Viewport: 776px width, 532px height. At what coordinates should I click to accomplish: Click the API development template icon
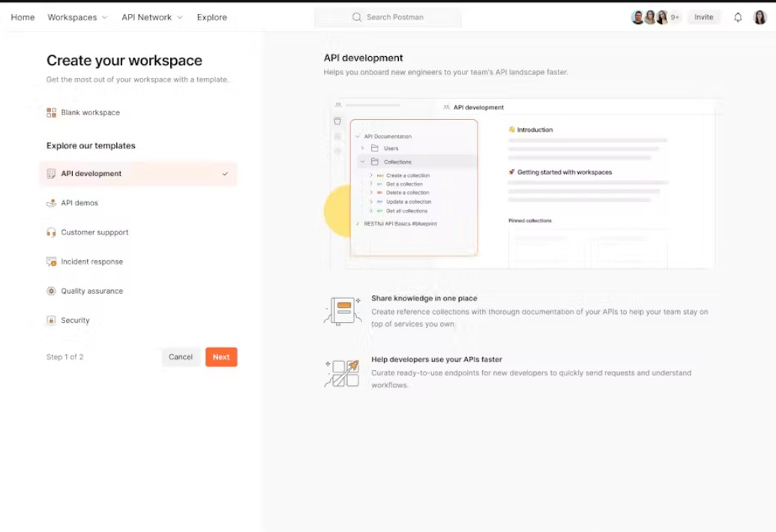pyautogui.click(x=51, y=174)
